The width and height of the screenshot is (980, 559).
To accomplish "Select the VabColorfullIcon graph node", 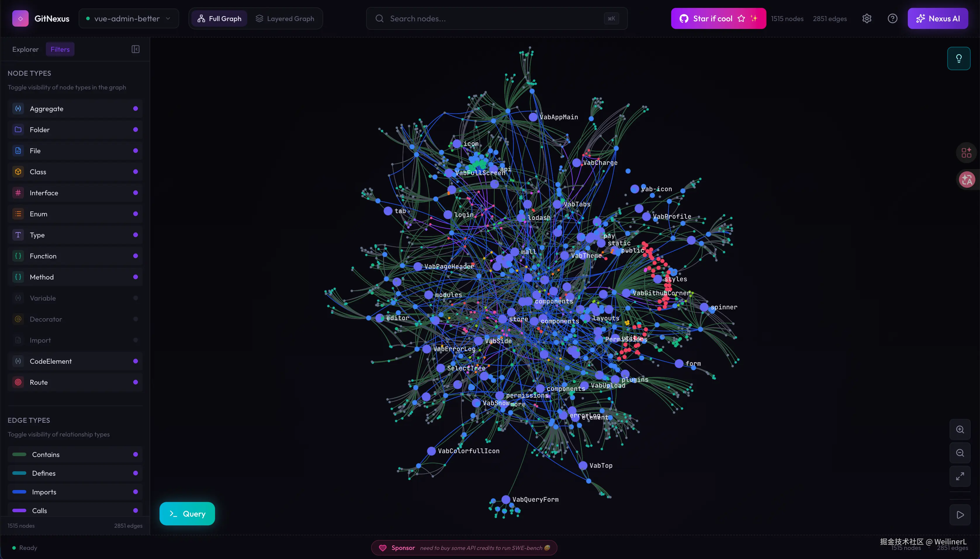I will [431, 451].
